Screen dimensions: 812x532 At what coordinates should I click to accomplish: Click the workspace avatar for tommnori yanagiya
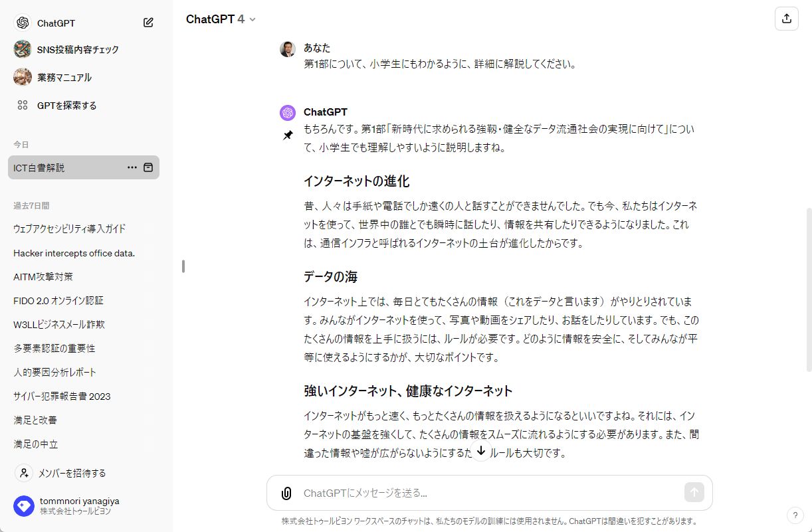point(24,506)
